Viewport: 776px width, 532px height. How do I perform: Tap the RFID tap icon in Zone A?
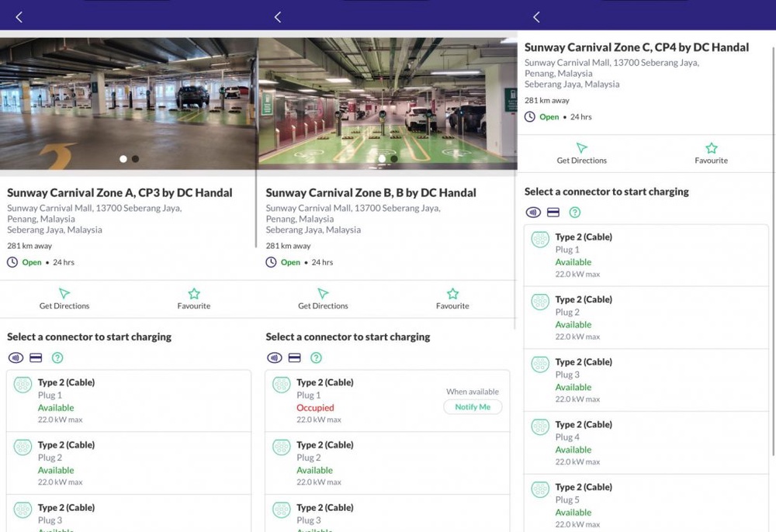[x=16, y=358]
